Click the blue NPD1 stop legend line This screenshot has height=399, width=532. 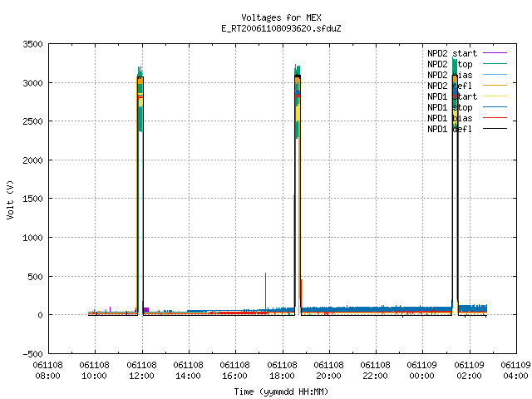click(495, 107)
